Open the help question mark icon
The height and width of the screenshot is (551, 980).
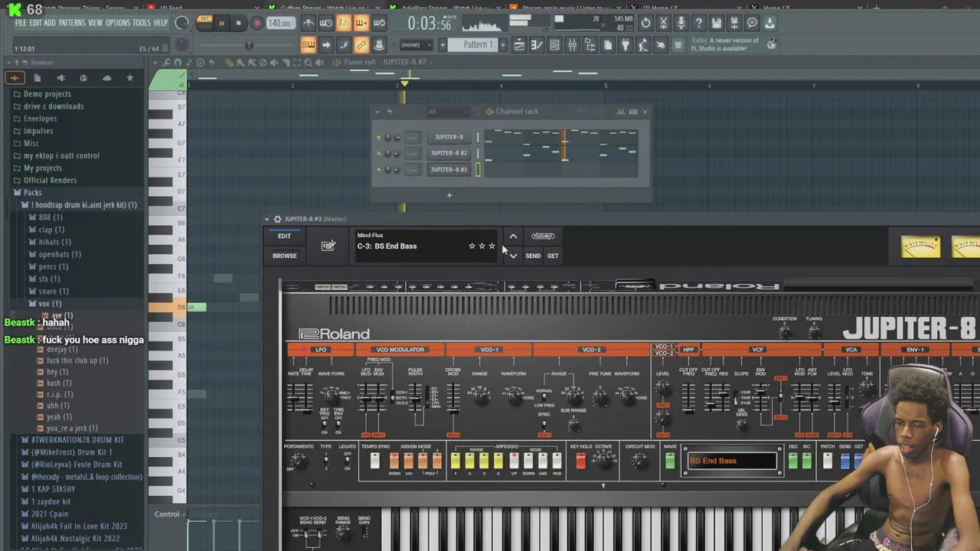tap(698, 23)
